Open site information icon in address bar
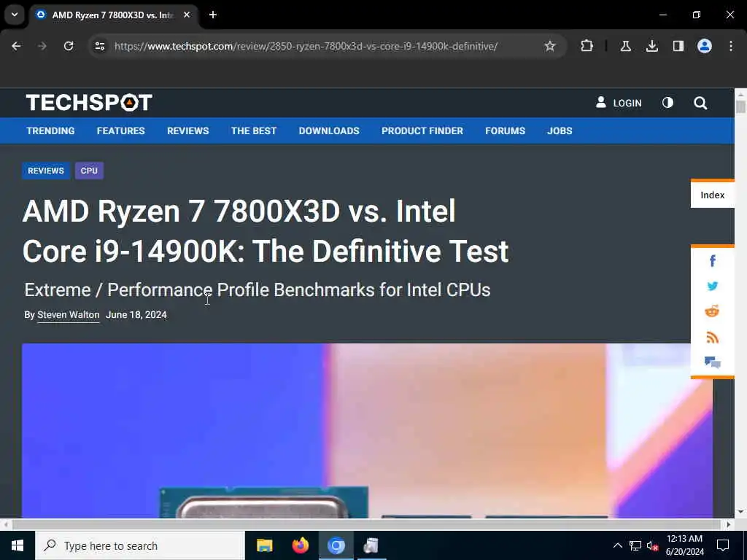Image resolution: width=747 pixels, height=560 pixels. tap(100, 46)
